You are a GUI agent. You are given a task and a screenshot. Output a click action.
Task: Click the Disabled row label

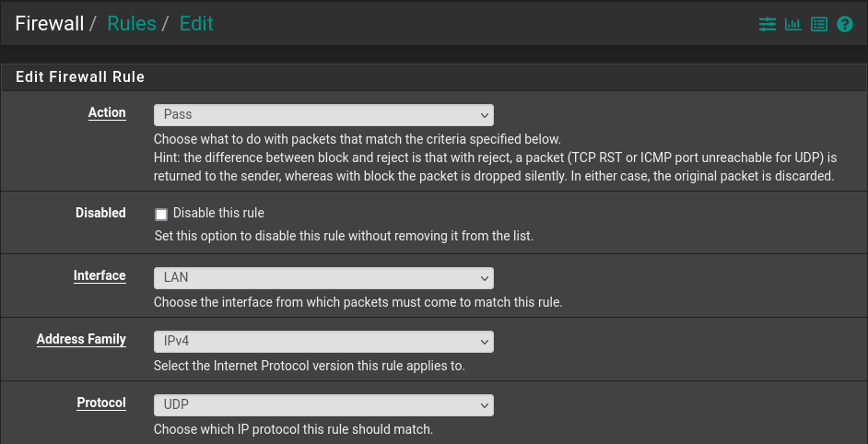[x=100, y=213]
